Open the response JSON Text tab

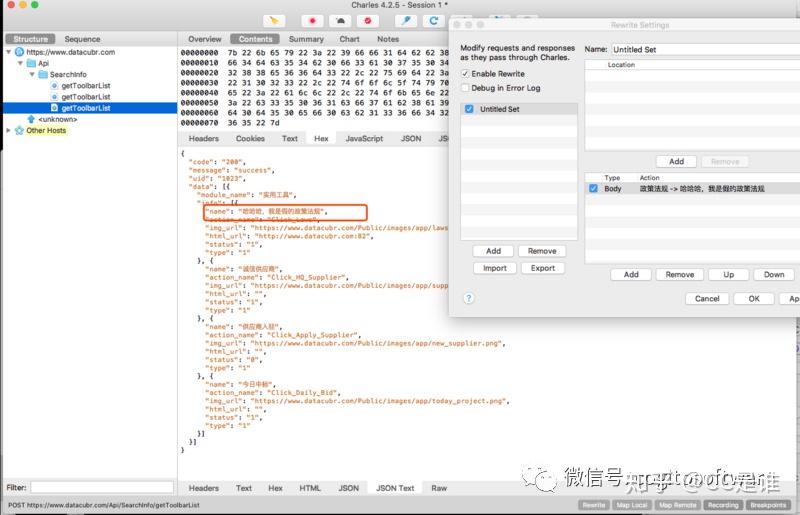(395, 488)
